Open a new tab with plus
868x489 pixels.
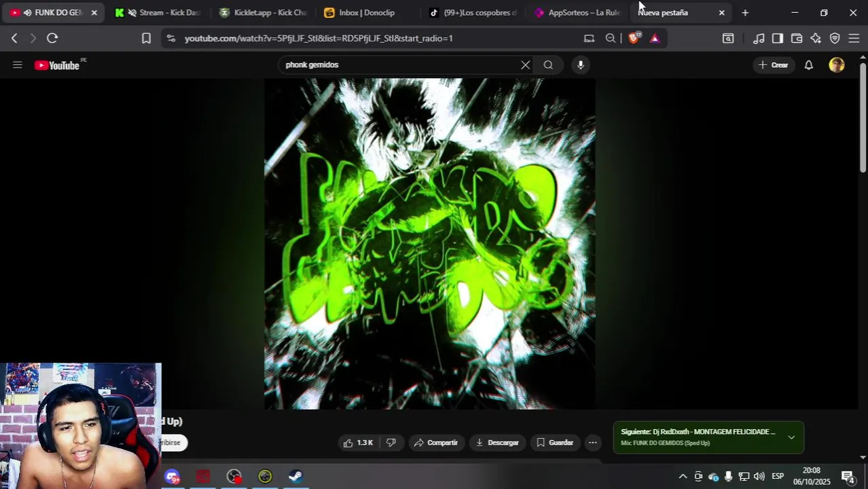click(745, 13)
